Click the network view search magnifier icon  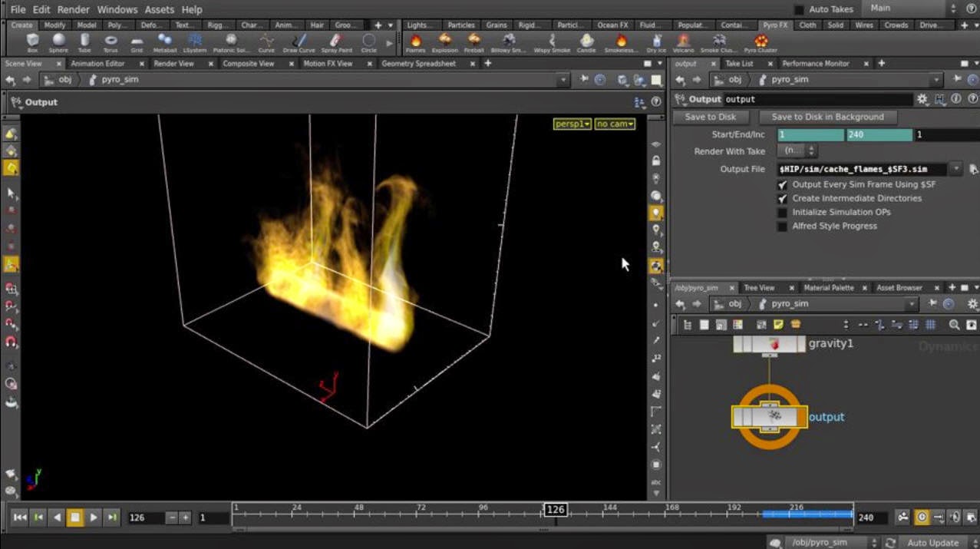tap(955, 325)
